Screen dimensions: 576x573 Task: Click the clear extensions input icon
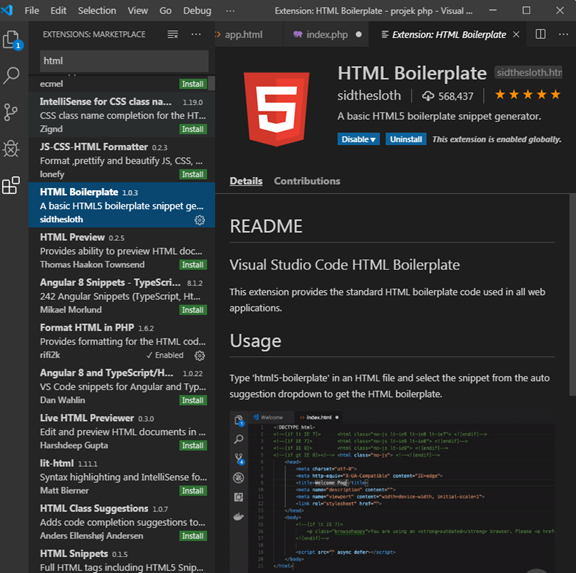[x=173, y=35]
